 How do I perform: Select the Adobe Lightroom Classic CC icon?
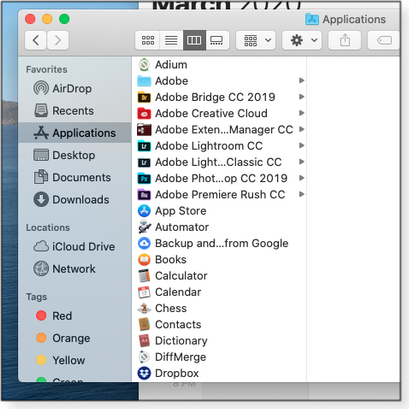[x=144, y=162]
